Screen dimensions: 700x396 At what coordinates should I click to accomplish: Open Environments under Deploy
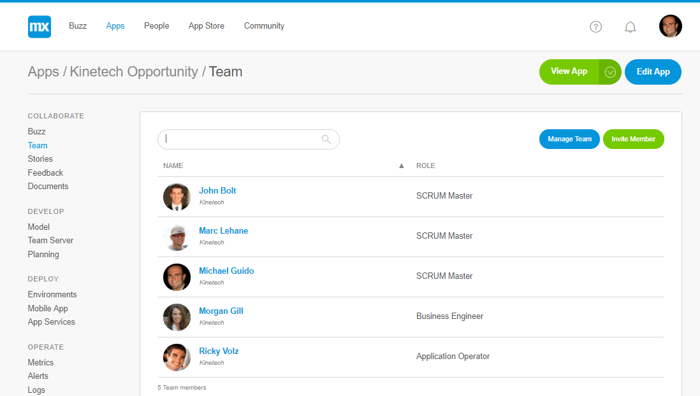[x=52, y=295]
